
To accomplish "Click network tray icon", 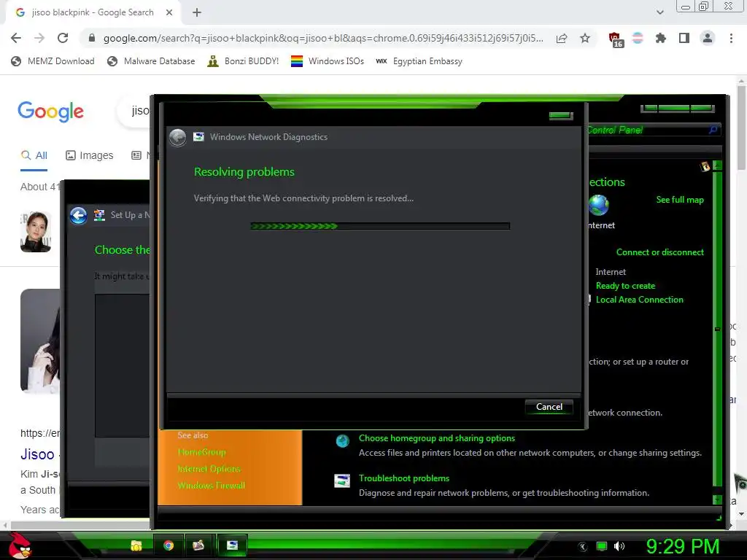I will coord(602,546).
